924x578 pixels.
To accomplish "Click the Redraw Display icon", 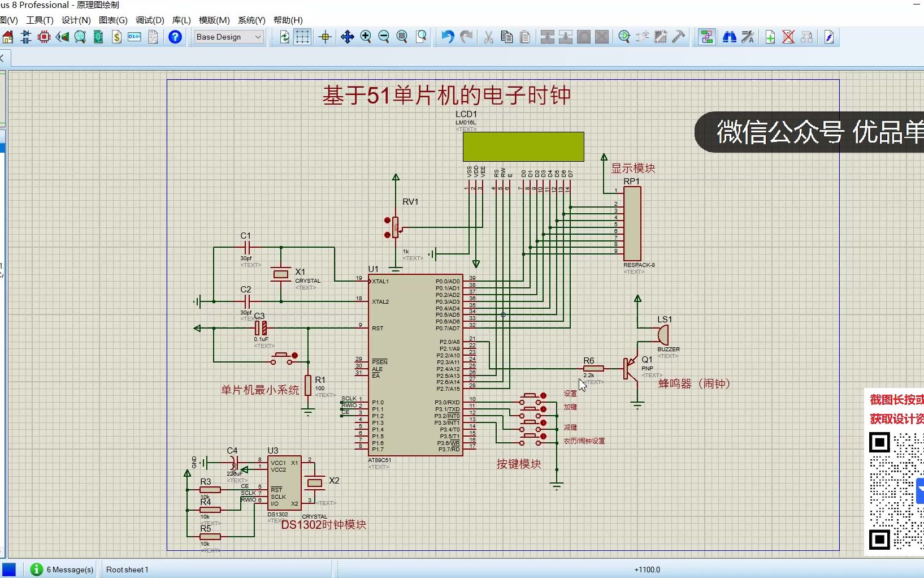I will [x=285, y=37].
